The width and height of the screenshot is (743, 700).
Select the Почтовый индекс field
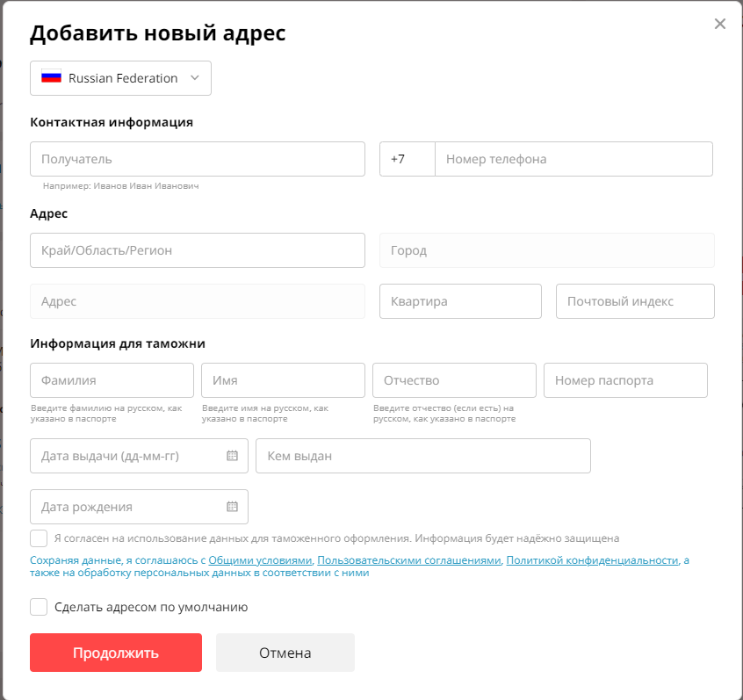click(634, 301)
